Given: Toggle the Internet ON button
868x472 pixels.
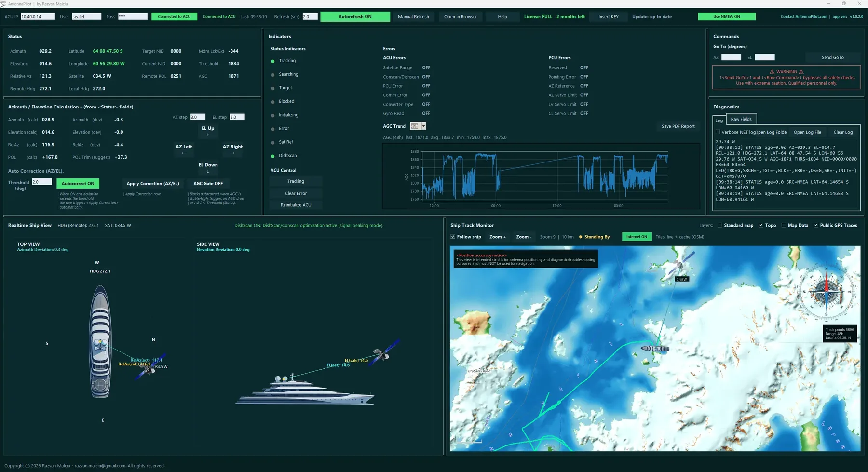Looking at the screenshot, I should (x=637, y=237).
